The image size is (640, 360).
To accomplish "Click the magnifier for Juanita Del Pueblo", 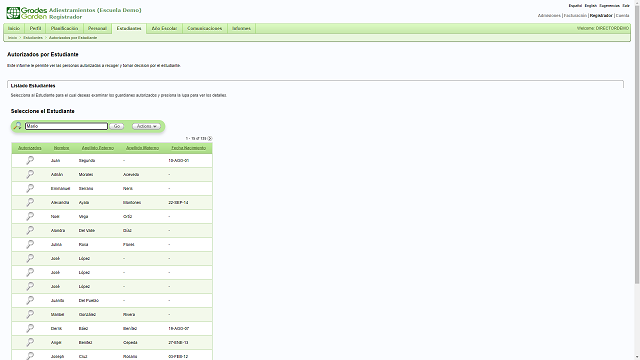I will click(30, 300).
